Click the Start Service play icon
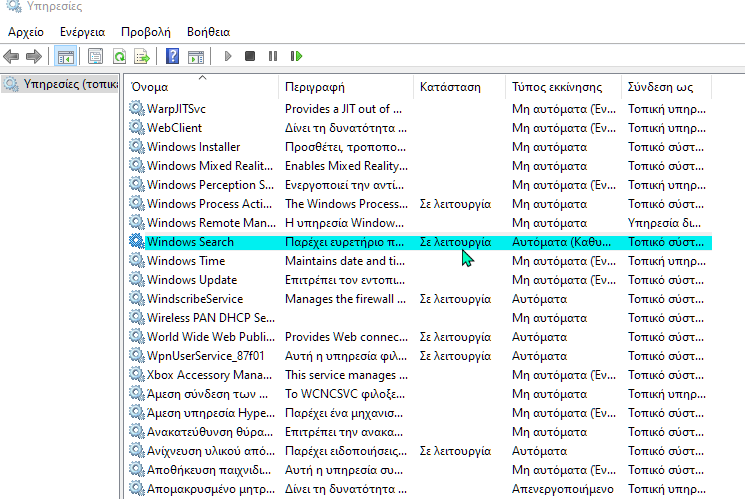 click(x=228, y=56)
